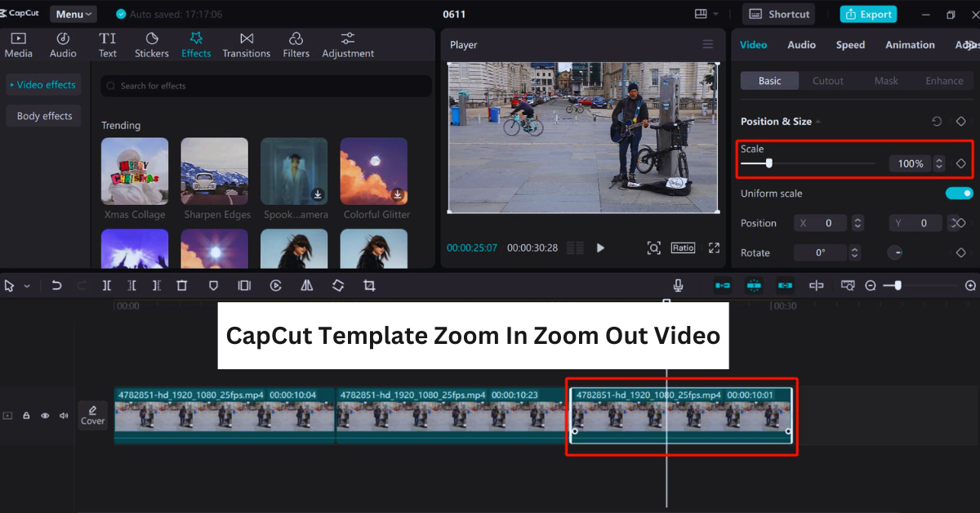This screenshot has height=513, width=980.
Task: Toggle auto snapping in timeline toolbar
Action: click(x=754, y=285)
